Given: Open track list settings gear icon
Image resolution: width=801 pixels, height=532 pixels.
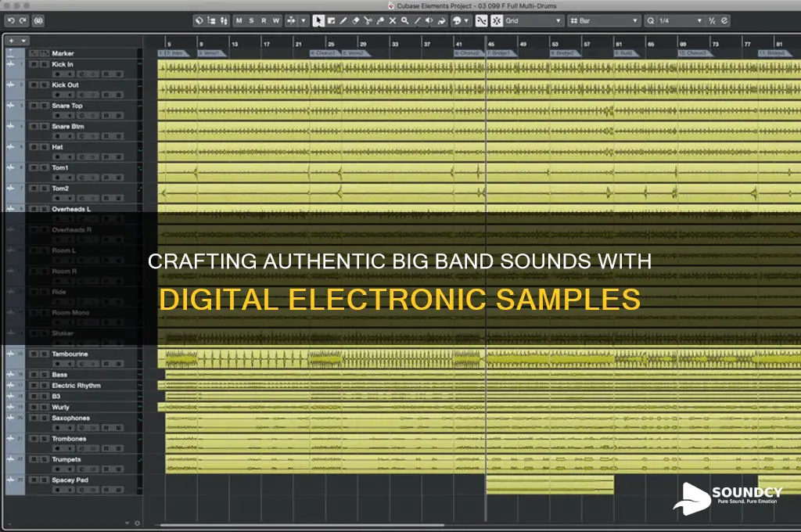Looking at the screenshot, I should 137,523.
